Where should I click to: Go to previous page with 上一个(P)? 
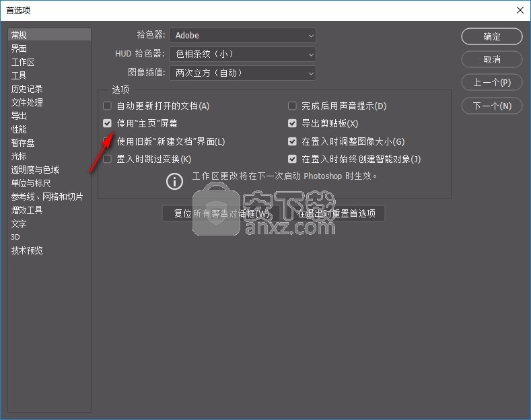[492, 82]
